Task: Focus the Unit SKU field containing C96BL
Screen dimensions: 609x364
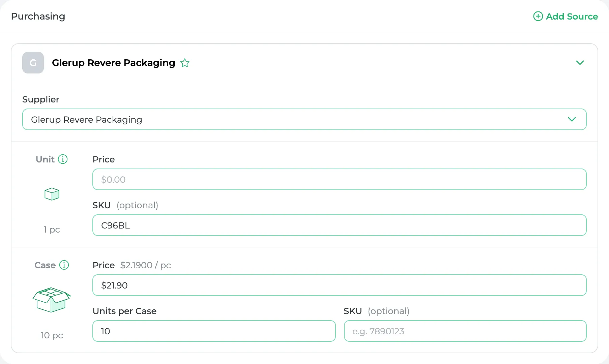Action: click(340, 225)
